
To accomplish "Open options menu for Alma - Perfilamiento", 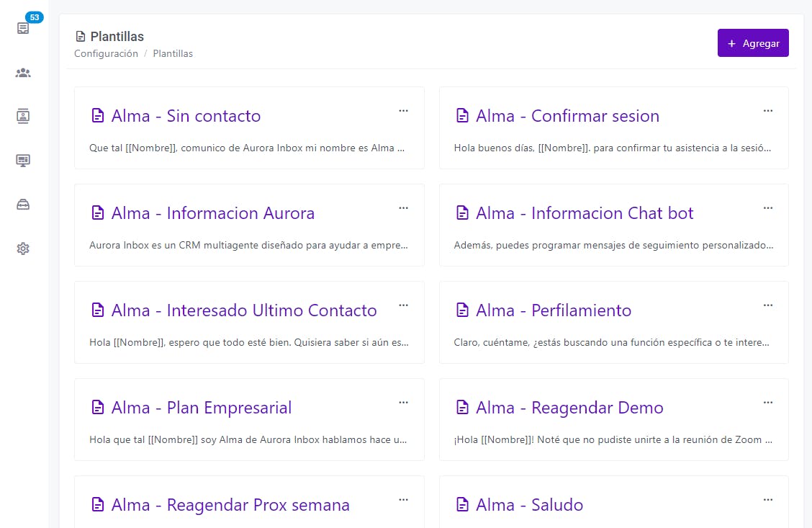I will (768, 305).
